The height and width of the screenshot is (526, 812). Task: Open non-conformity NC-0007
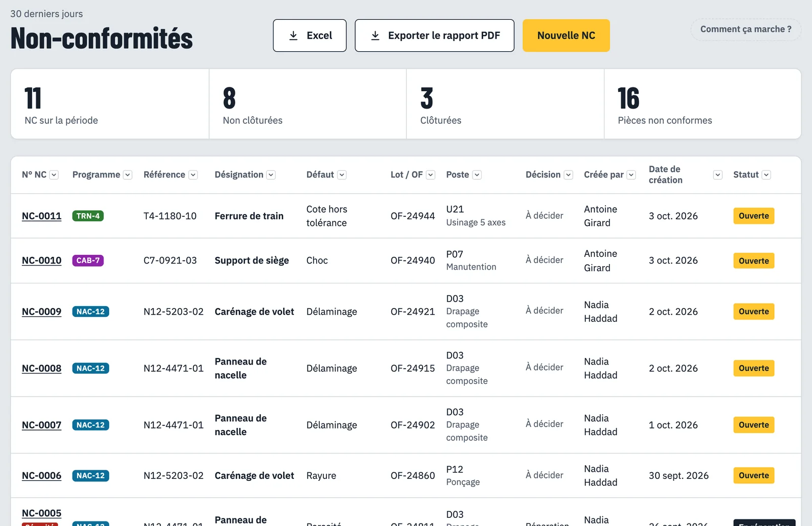(42, 425)
